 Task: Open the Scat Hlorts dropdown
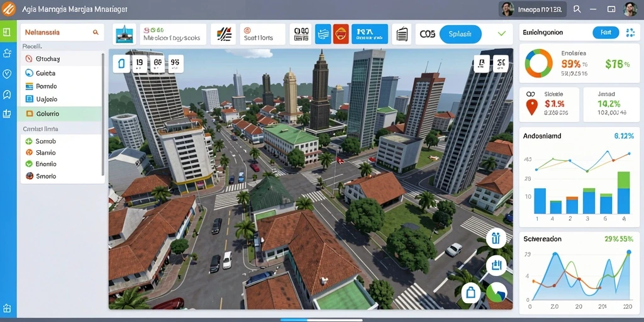point(262,34)
